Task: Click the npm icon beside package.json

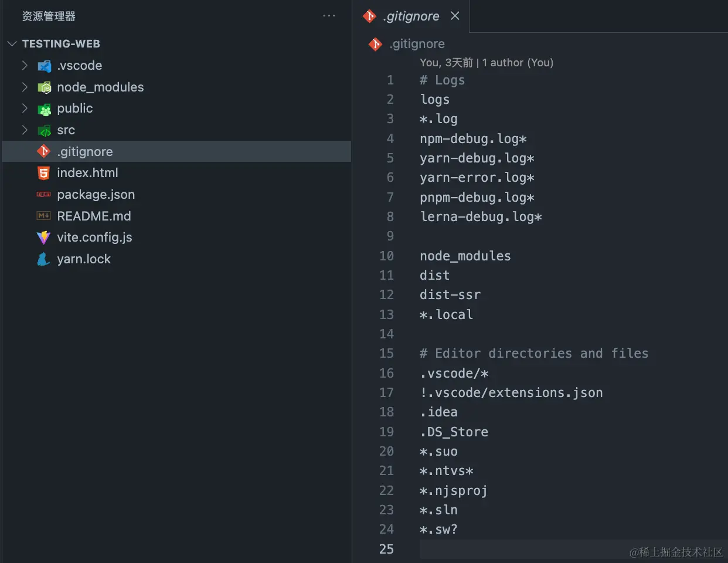Action: (44, 195)
